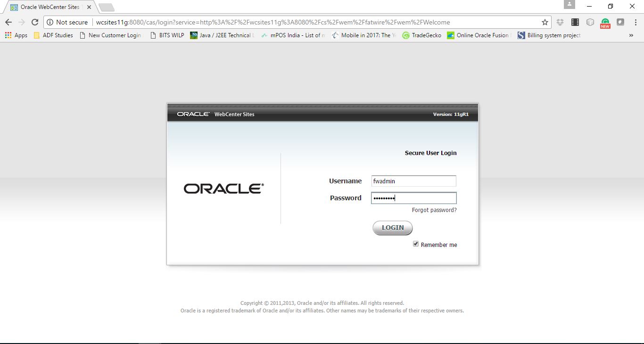Click the Secure User Login heading
644x344 pixels.
tap(431, 153)
